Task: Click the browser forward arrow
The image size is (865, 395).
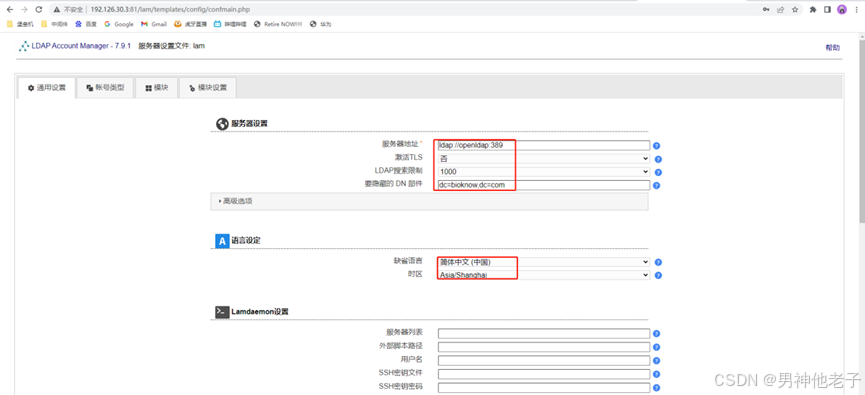Action: pyautogui.click(x=24, y=10)
